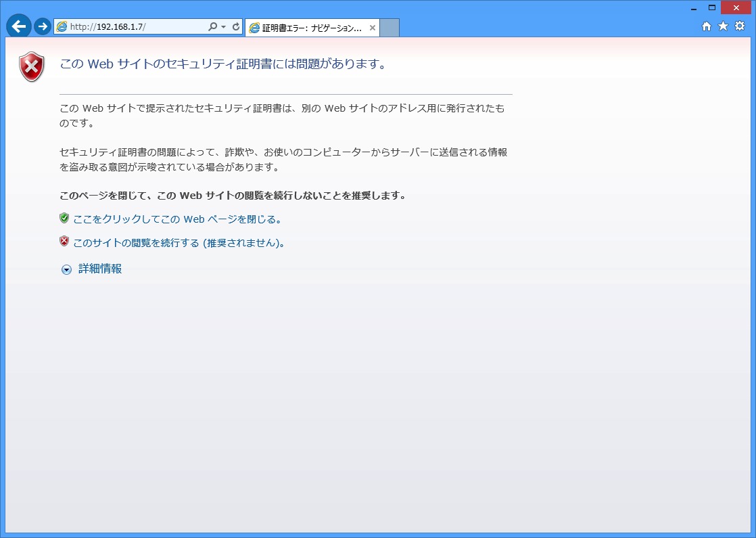Refresh the page with the reload icon

click(x=236, y=27)
